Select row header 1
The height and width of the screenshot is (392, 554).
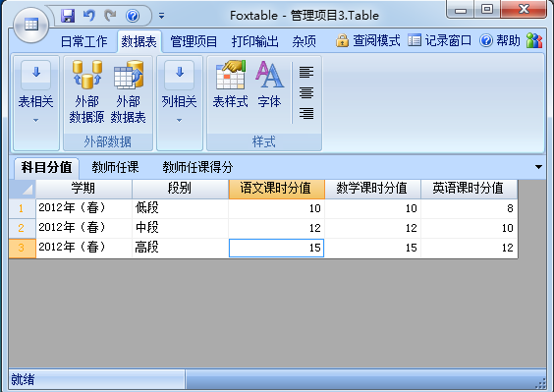pos(23,208)
